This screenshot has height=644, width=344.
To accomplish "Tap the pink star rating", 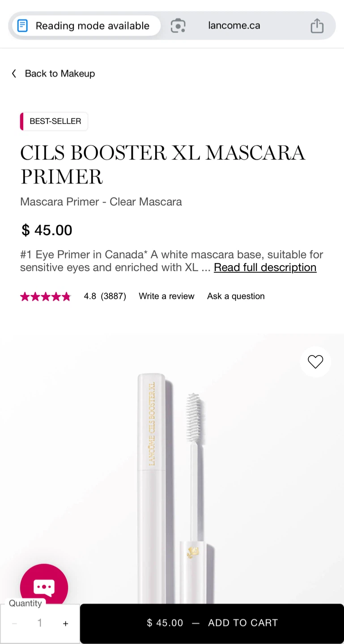I will pyautogui.click(x=46, y=296).
